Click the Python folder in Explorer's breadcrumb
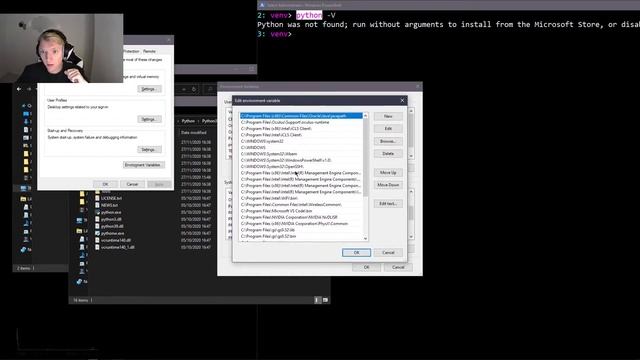 pos(188,121)
